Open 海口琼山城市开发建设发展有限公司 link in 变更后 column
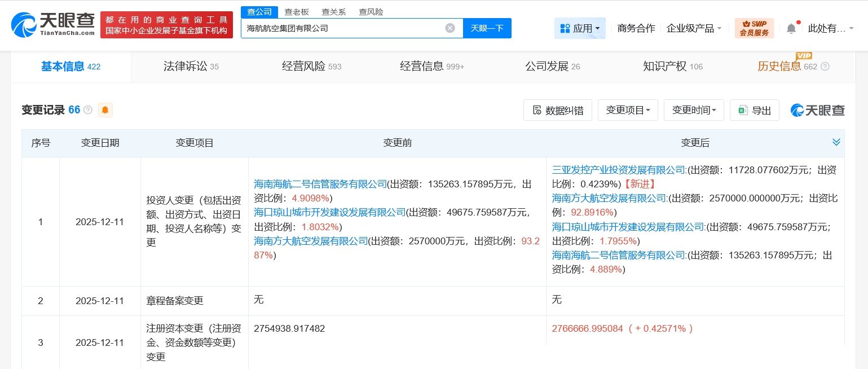Image resolution: width=868 pixels, height=369 pixels. (629, 227)
